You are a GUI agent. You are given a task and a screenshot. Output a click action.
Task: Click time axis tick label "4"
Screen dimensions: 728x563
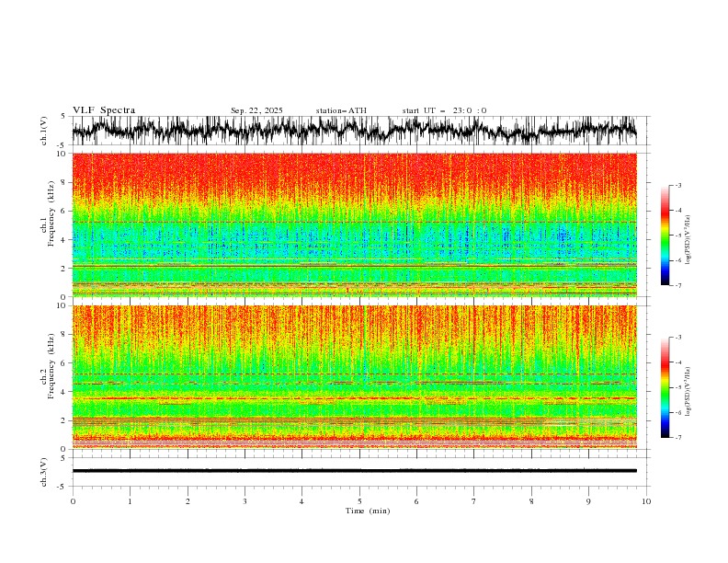pos(301,501)
